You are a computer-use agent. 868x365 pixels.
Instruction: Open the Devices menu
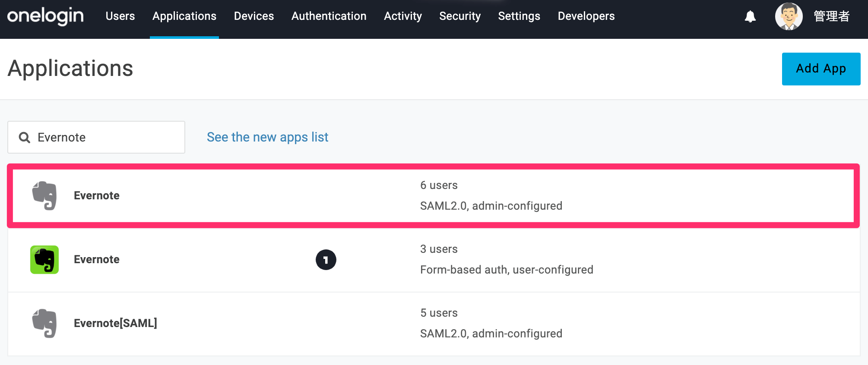(254, 16)
